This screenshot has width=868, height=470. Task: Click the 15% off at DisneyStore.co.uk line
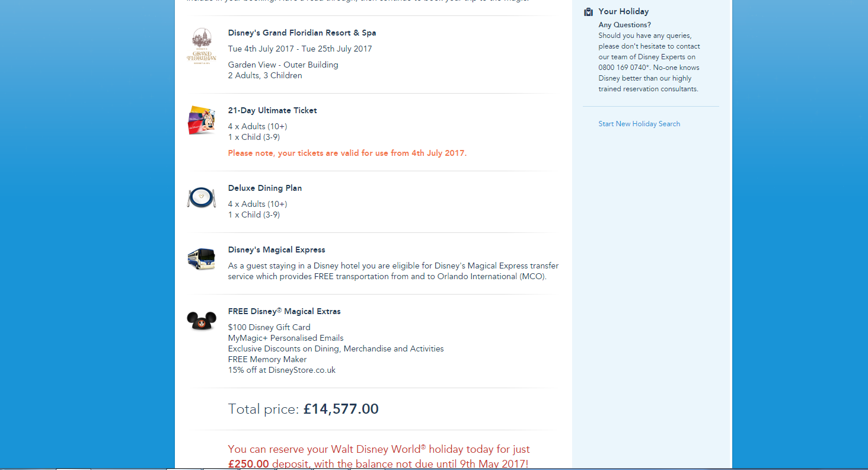click(x=282, y=370)
